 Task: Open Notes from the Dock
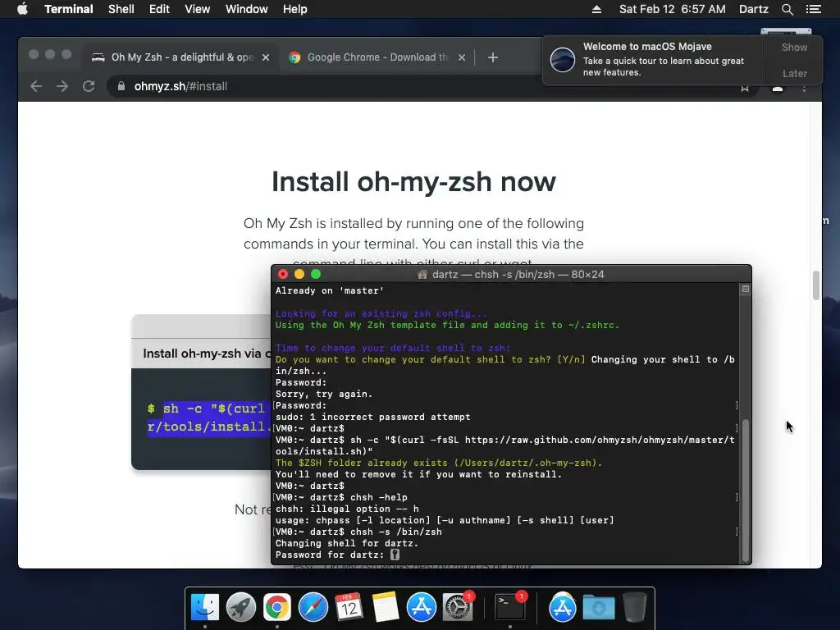(x=386, y=608)
